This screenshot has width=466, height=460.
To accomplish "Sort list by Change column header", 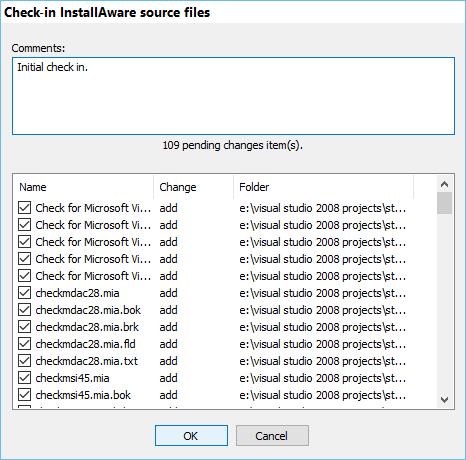I will pyautogui.click(x=194, y=187).
